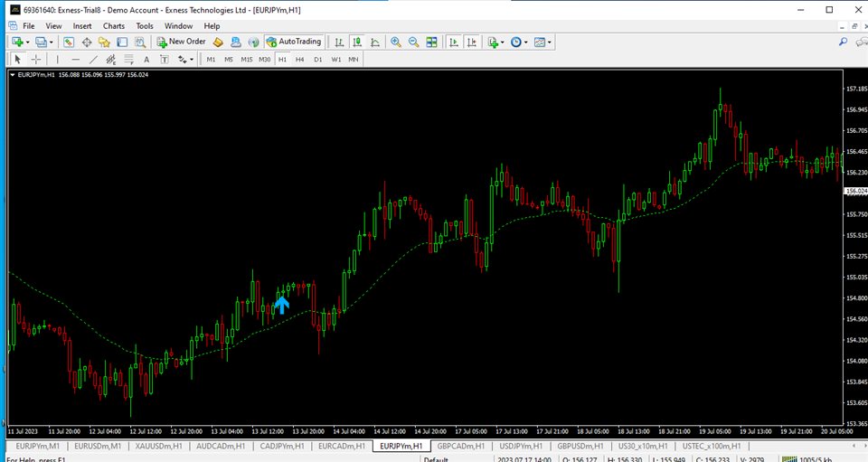Select the Trendline drawing tool

pyautogui.click(x=93, y=59)
